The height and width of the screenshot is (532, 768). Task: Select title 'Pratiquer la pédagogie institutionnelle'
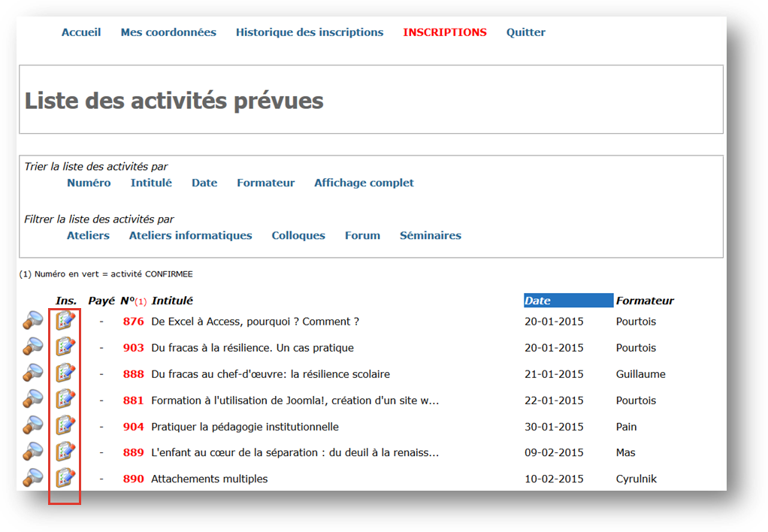pyautogui.click(x=245, y=427)
